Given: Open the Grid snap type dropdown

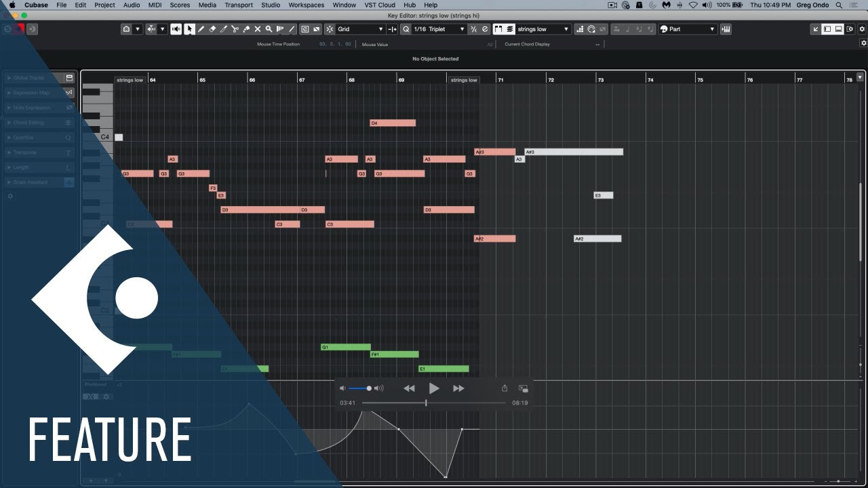Looking at the screenshot, I should (361, 29).
